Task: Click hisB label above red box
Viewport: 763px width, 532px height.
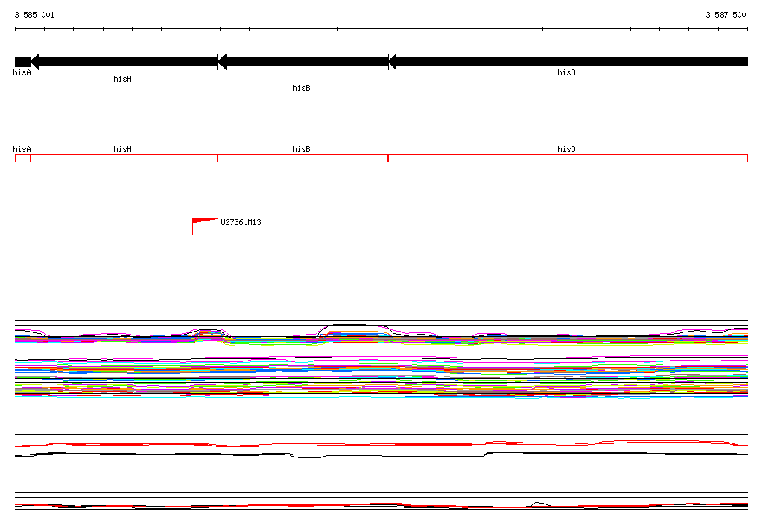Action: coord(301,149)
